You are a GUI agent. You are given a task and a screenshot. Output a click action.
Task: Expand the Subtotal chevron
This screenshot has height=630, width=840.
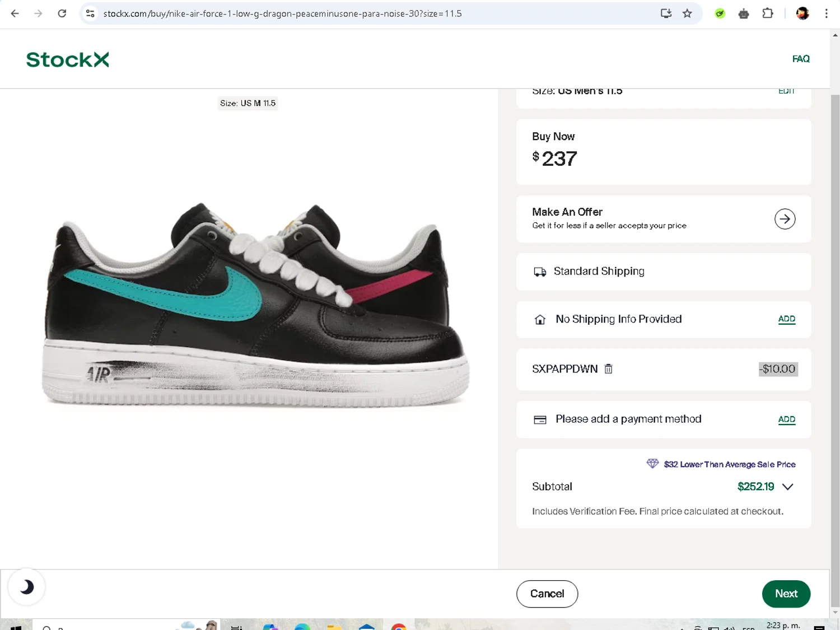(x=788, y=487)
